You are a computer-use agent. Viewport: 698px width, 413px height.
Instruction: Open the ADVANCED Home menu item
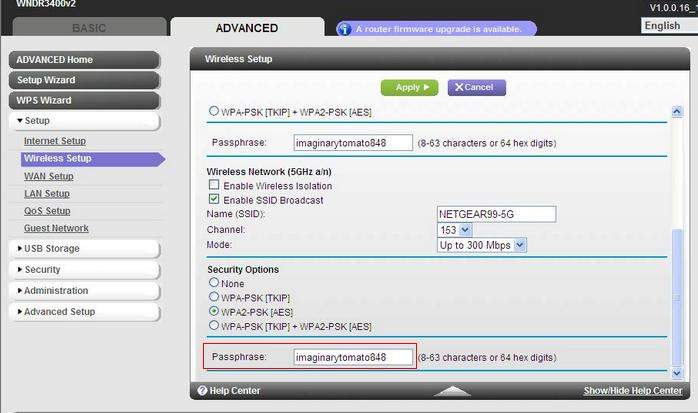coord(85,60)
